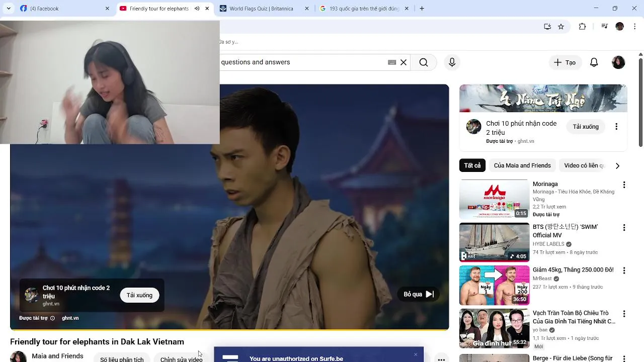644x362 pixels.
Task: Click the install app icon in address bar
Action: click(x=547, y=27)
